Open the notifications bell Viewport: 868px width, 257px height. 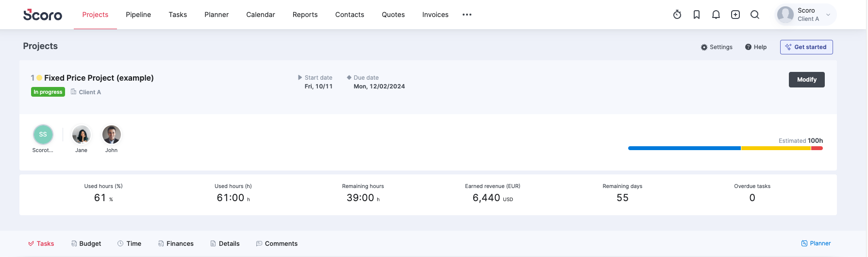pyautogui.click(x=716, y=15)
